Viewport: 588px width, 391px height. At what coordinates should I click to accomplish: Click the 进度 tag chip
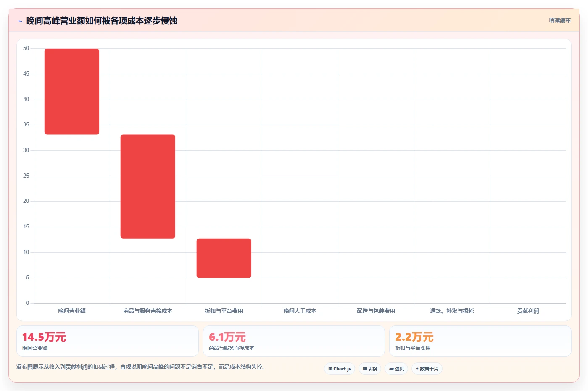pyautogui.click(x=396, y=369)
